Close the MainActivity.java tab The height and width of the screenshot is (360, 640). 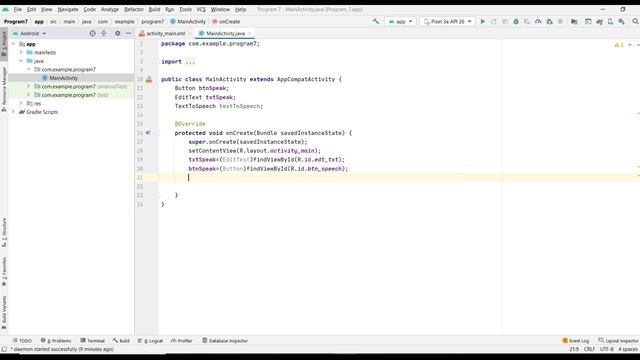point(249,33)
